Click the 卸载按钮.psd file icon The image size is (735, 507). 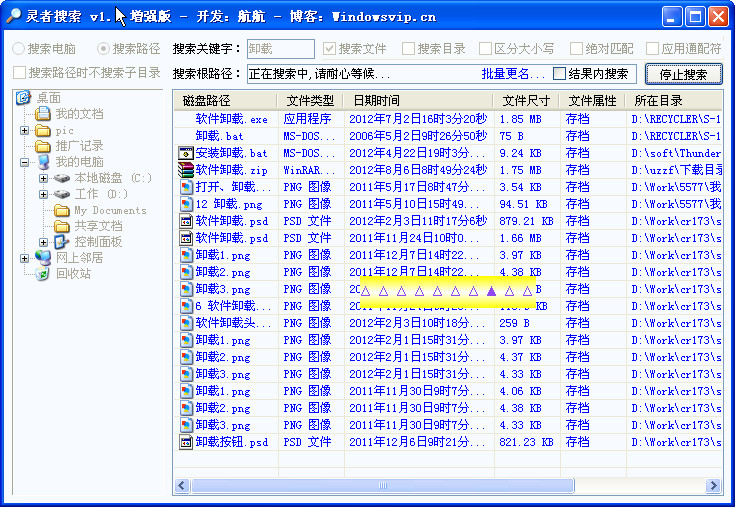click(x=186, y=442)
